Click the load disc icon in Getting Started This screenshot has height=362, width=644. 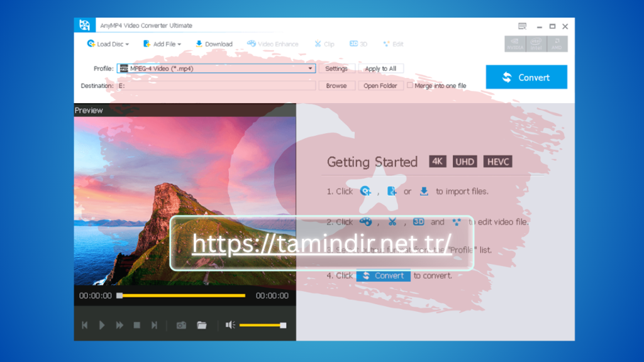tap(365, 191)
